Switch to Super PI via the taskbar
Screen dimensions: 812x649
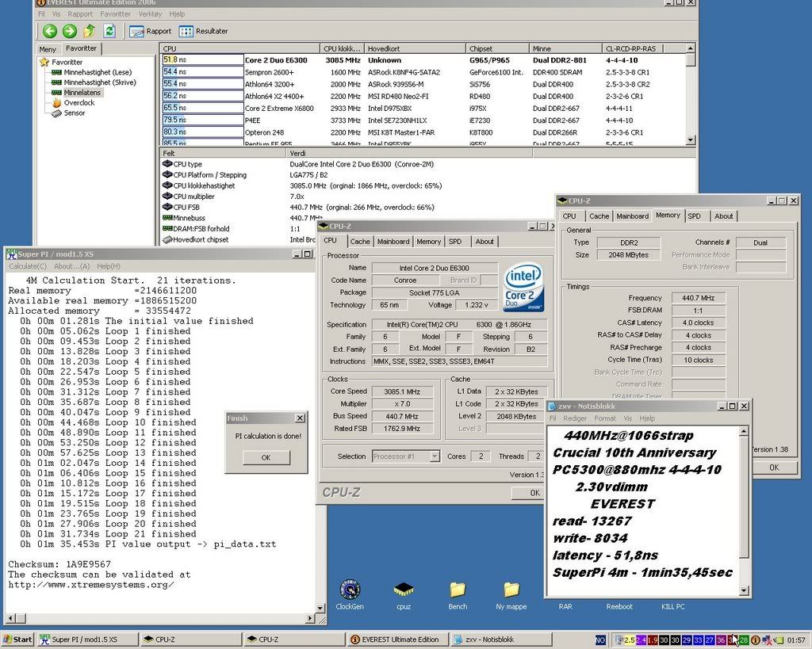tap(88, 639)
